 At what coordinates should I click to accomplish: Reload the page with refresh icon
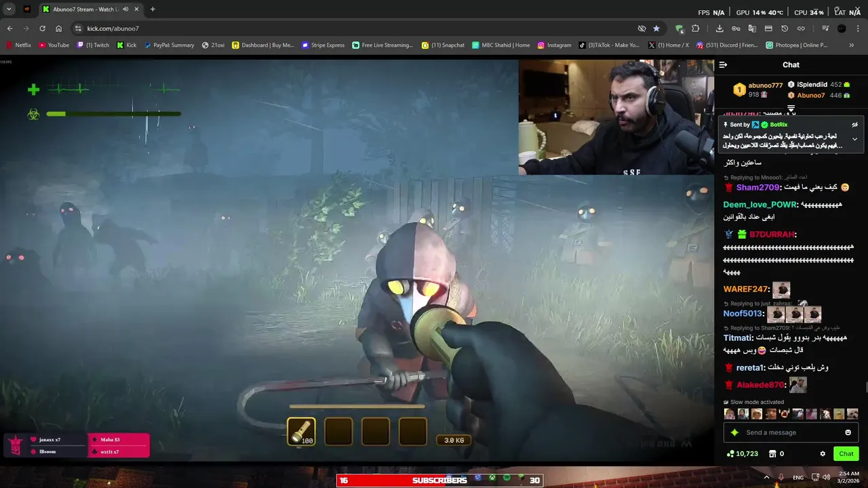[x=42, y=28]
